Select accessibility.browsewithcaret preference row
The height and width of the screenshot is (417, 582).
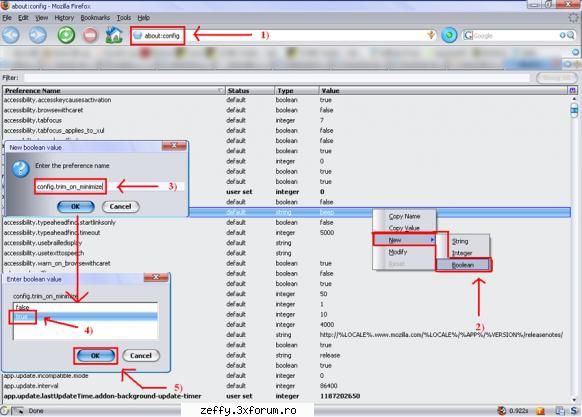286,110
